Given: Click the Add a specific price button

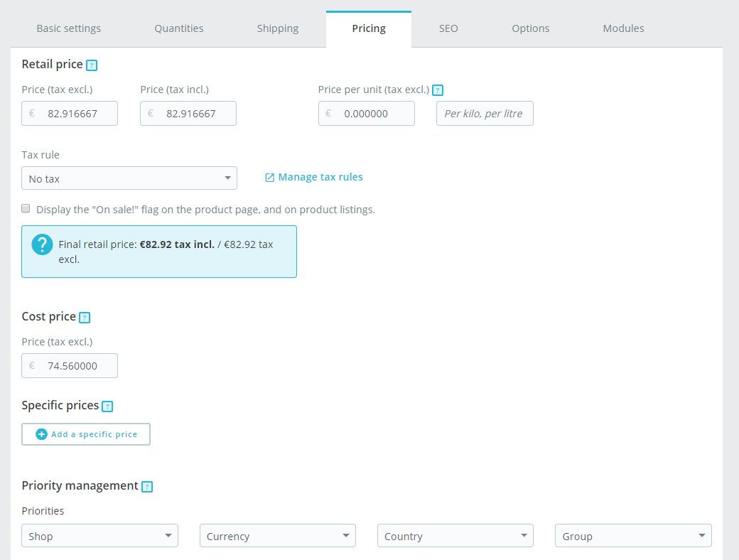Looking at the screenshot, I should pyautogui.click(x=86, y=434).
